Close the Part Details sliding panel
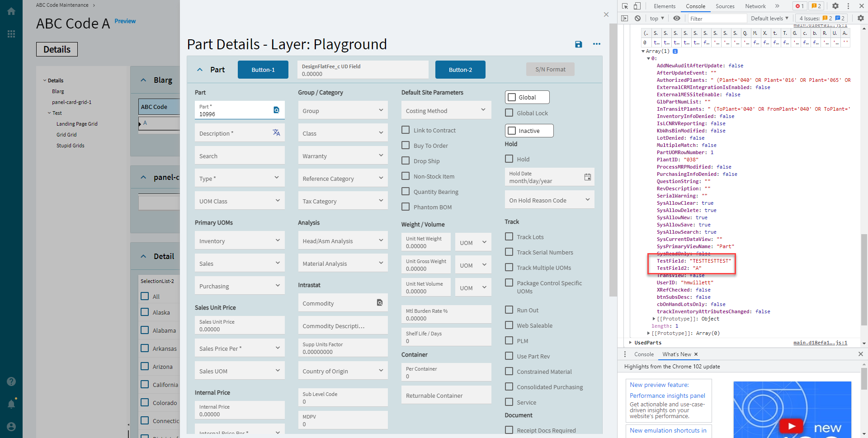Screen dimensions: 868x438 (x=606, y=14)
